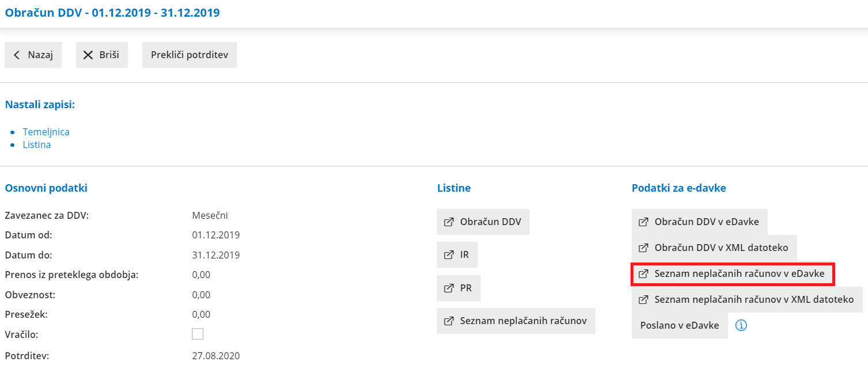Screen dimensions: 868x369
Task: Open the Temeljnica link
Action: click(x=46, y=132)
